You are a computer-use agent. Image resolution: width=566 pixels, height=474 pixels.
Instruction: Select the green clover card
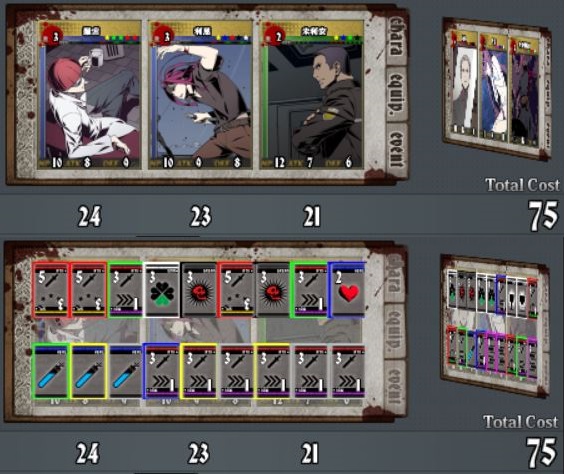point(162,290)
